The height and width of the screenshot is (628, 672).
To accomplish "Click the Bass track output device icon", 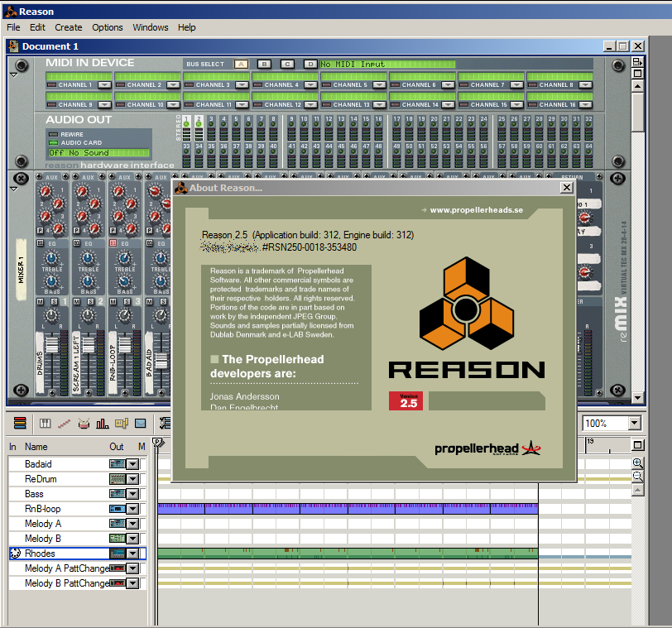I will click(117, 494).
